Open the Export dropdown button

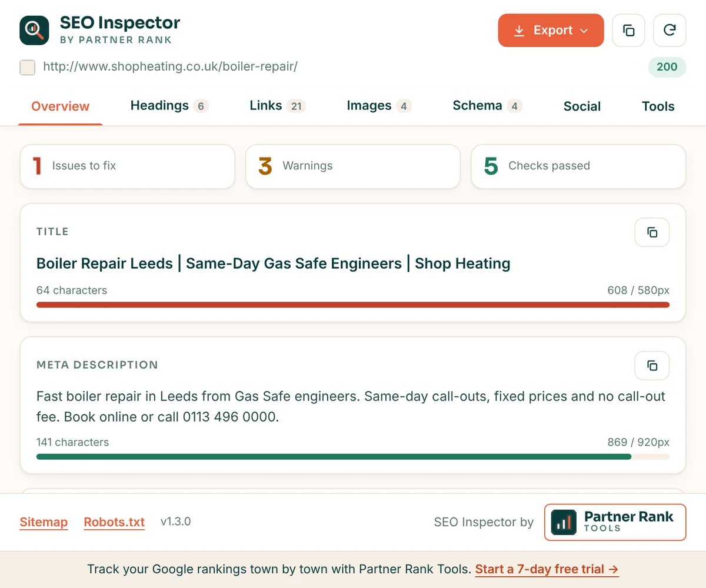point(551,30)
